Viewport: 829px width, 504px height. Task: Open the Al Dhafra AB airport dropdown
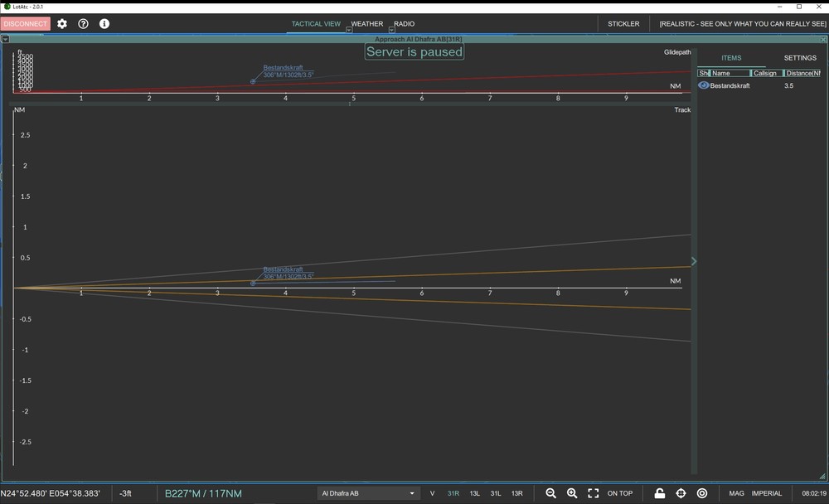click(369, 493)
